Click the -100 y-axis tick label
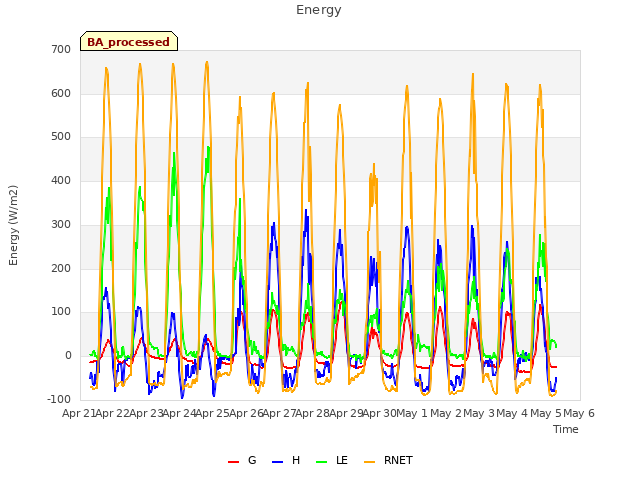 point(59,399)
